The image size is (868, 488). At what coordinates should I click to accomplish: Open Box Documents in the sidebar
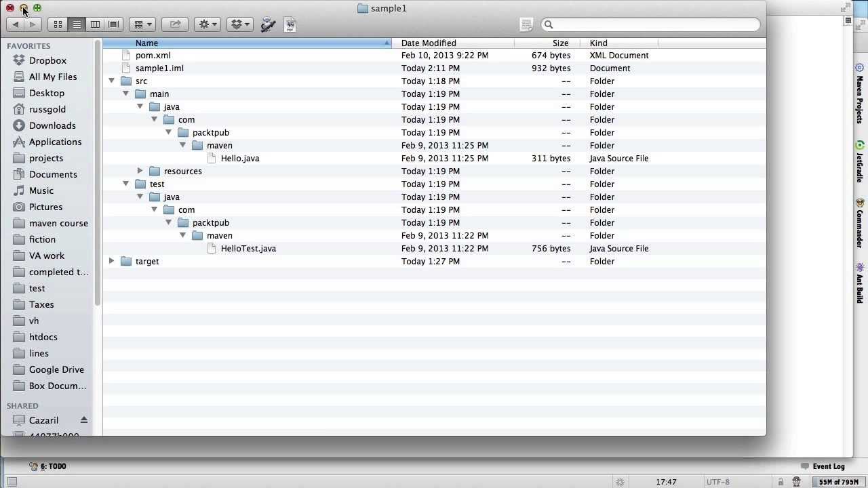pyautogui.click(x=58, y=386)
